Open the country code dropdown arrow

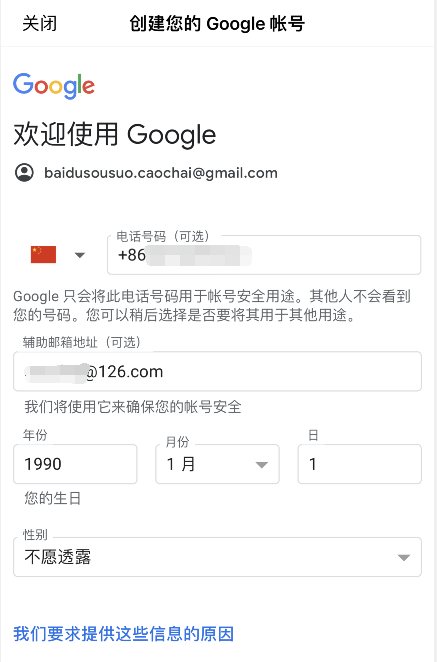pyautogui.click(x=80, y=255)
